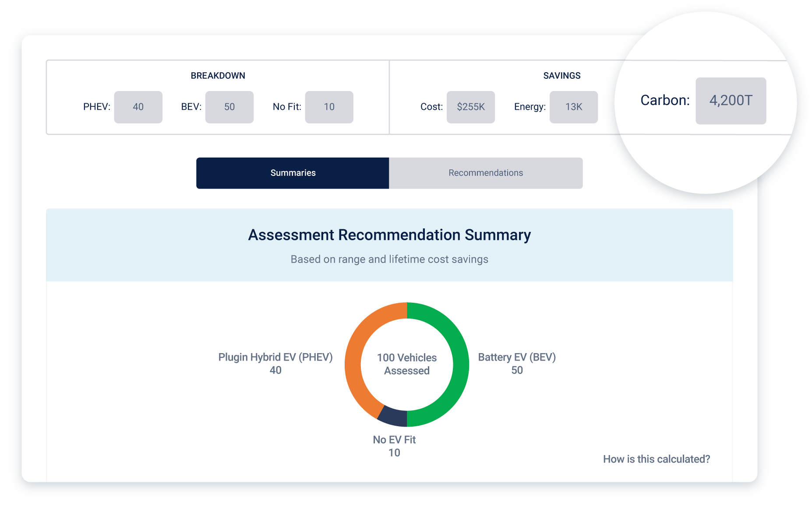Click the SAVINGS section header

click(x=562, y=75)
